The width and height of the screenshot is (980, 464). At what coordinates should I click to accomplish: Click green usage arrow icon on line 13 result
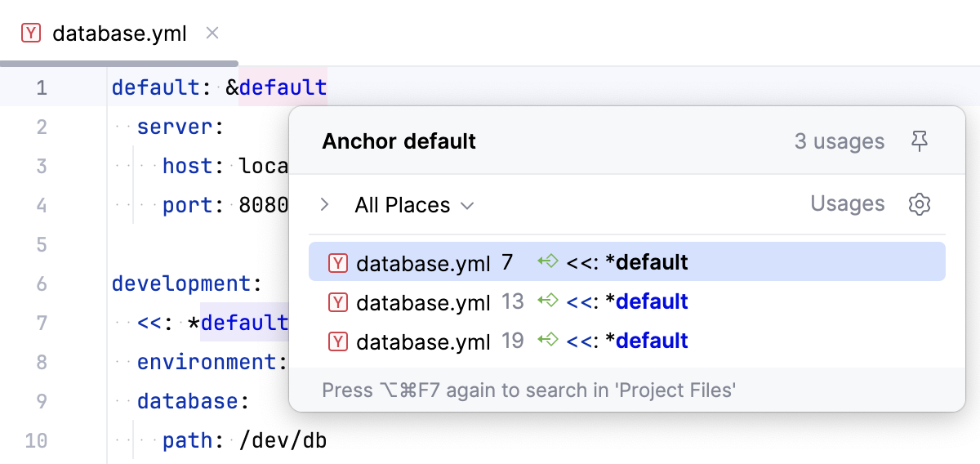coord(547,301)
